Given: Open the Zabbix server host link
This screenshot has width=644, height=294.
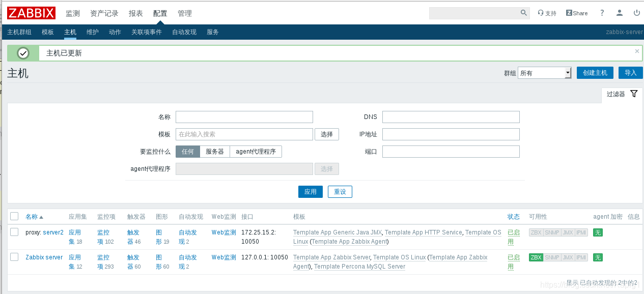Looking at the screenshot, I should tap(44, 257).
